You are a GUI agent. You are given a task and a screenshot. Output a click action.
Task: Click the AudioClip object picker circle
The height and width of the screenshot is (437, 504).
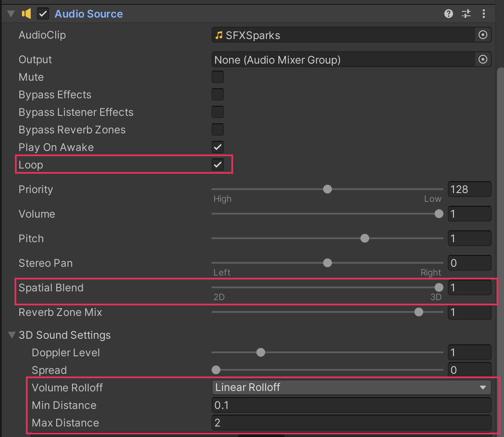482,35
